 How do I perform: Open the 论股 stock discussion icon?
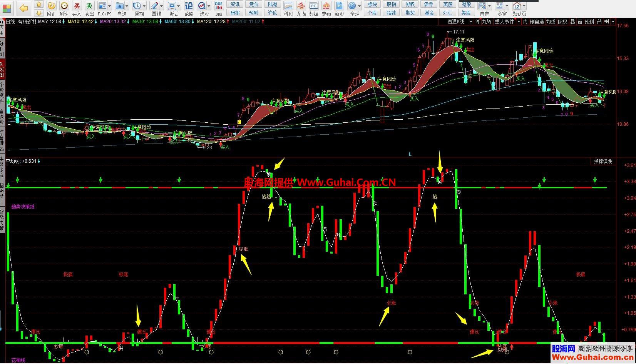click(189, 8)
